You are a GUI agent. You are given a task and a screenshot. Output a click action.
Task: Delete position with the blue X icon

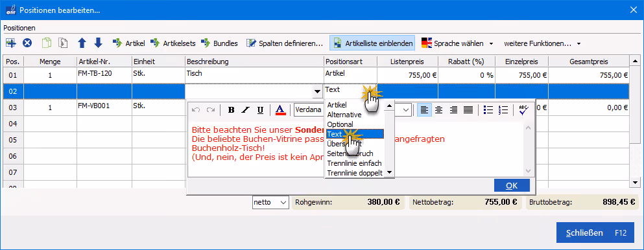click(x=27, y=43)
